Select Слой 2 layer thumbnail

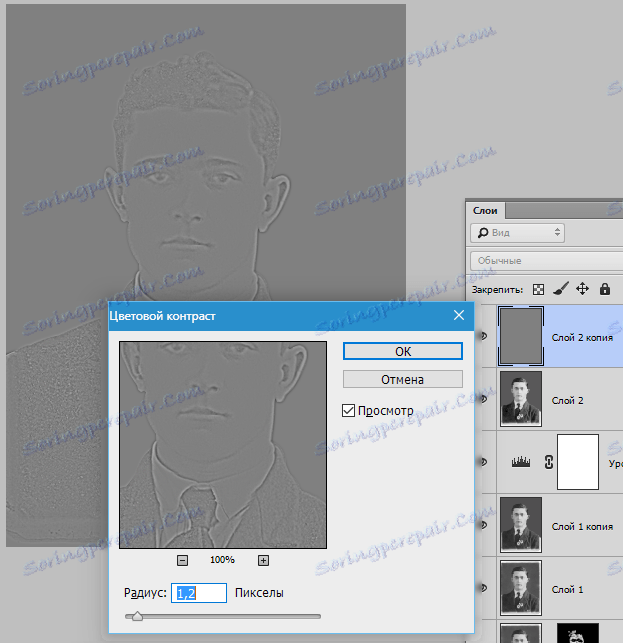[x=521, y=399]
